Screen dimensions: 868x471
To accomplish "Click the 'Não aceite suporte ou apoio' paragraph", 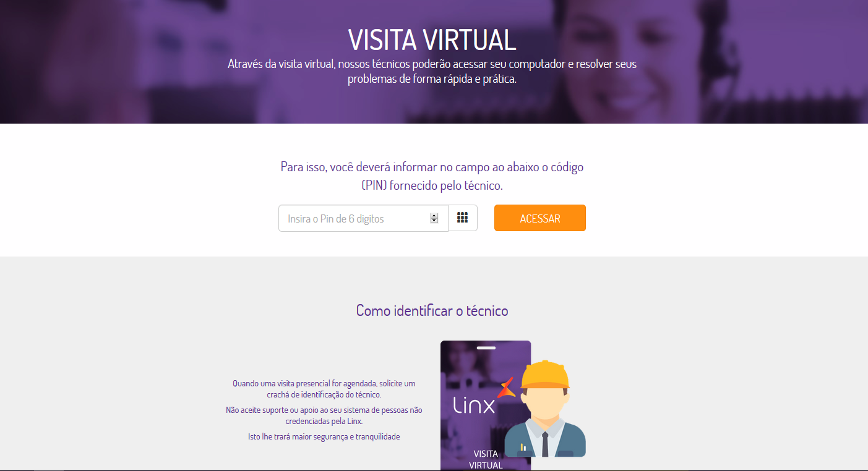I will tap(324, 415).
